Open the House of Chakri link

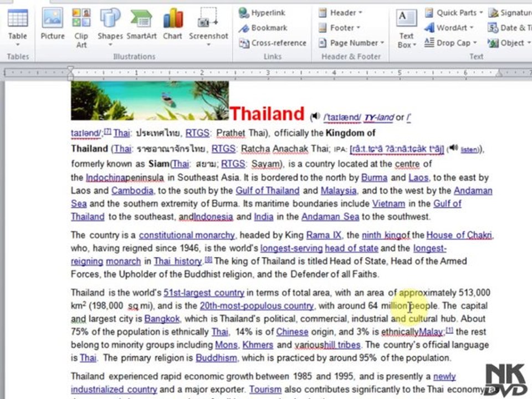pyautogui.click(x=459, y=235)
